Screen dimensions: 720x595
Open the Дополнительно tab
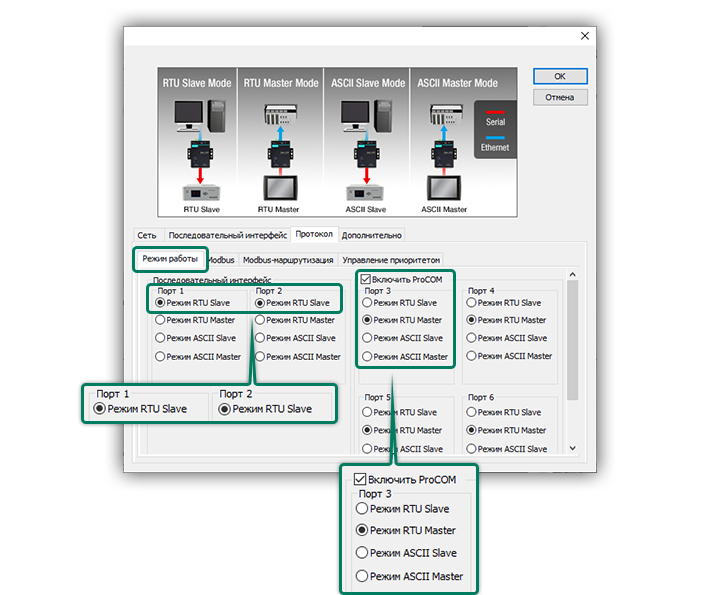372,236
